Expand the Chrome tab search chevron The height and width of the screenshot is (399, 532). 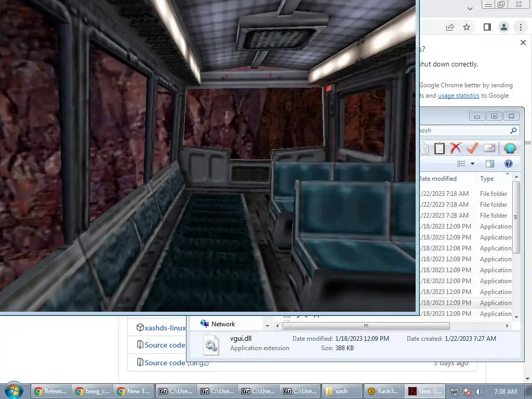point(470,8)
